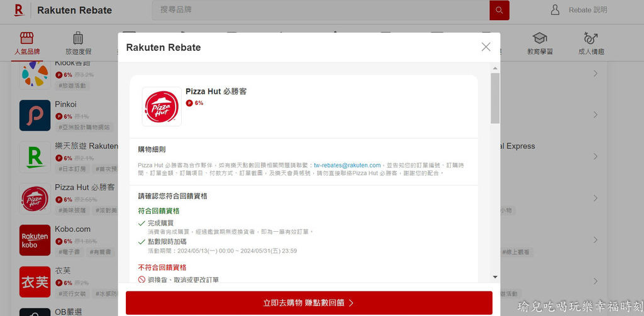Click the P points icon under Pinkoi
This screenshot has height=316, width=644.
(58, 117)
